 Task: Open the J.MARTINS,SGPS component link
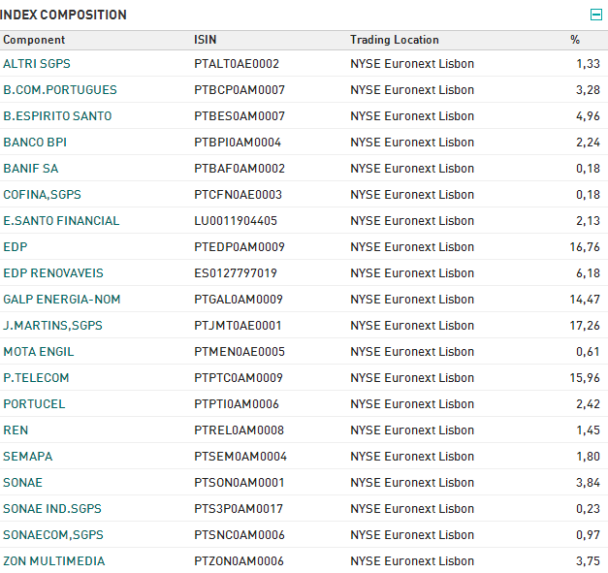click(53, 325)
